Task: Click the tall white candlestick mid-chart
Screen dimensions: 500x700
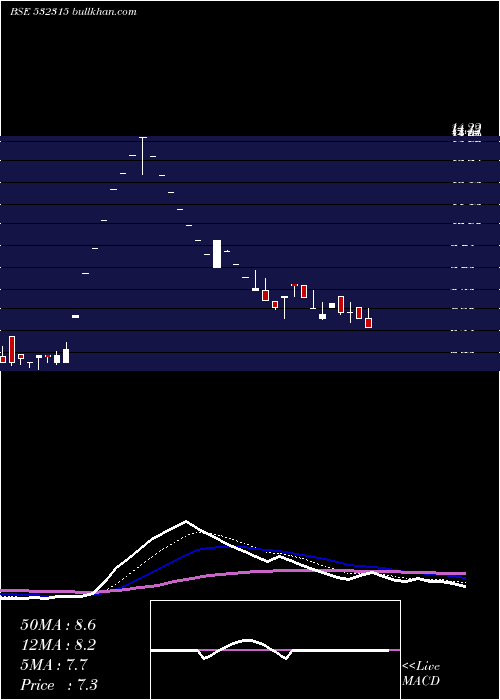Action: tap(217, 254)
